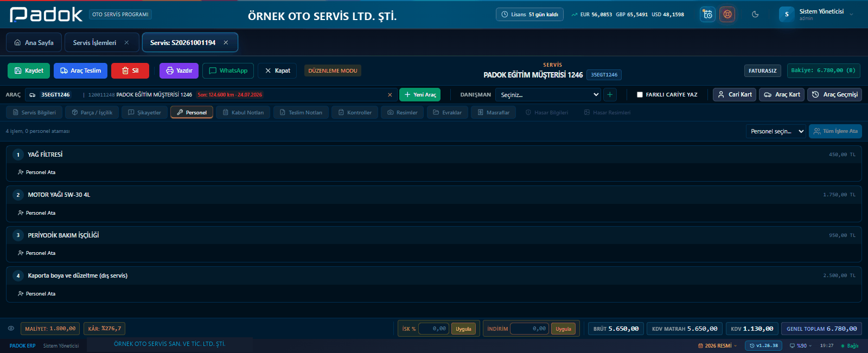This screenshot has width=868, height=353.
Task: Print using Yazdır button
Action: (x=179, y=70)
